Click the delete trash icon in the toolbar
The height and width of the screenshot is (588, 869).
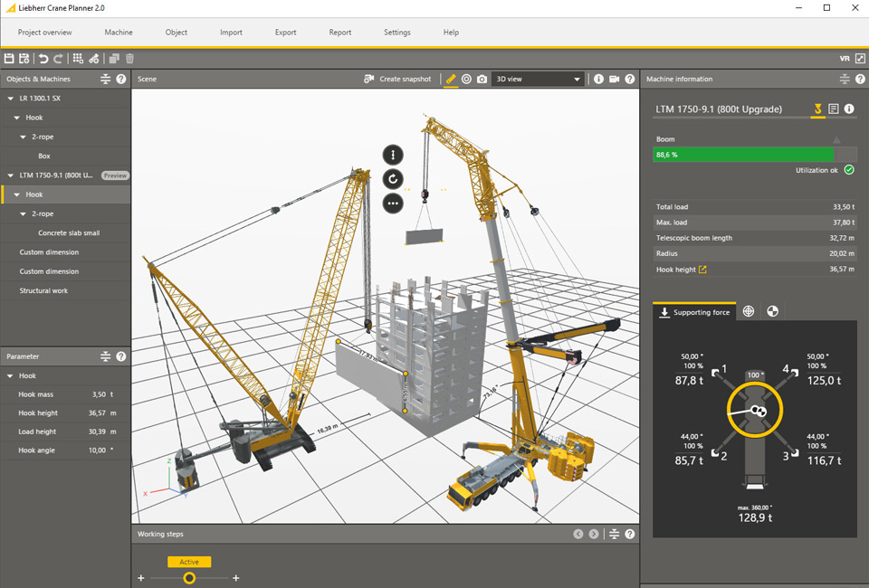[x=129, y=58]
